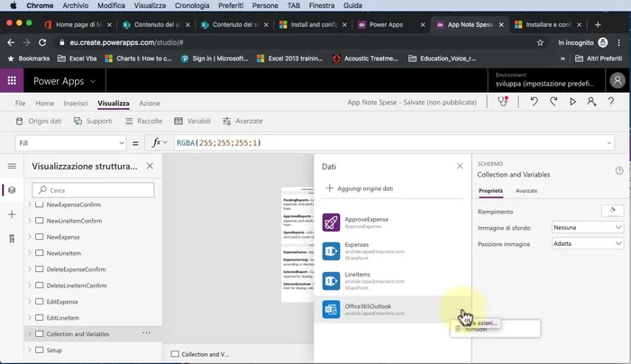Open the Power Apps waffle app launcher
The image size is (631, 364).
pyautogui.click(x=13, y=80)
